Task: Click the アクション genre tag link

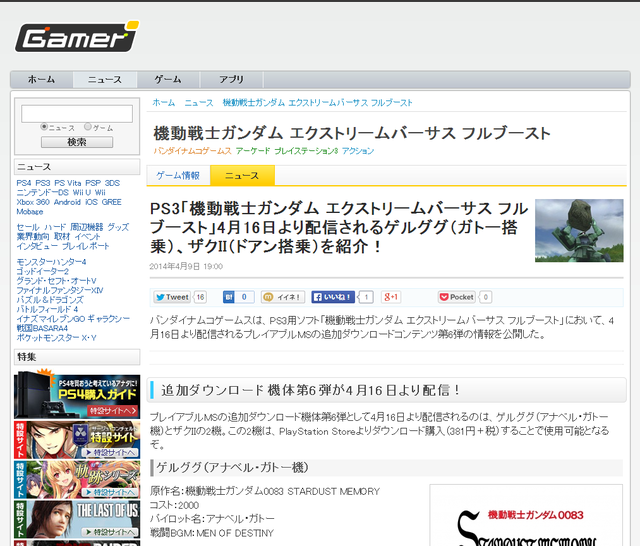Action: (358, 151)
